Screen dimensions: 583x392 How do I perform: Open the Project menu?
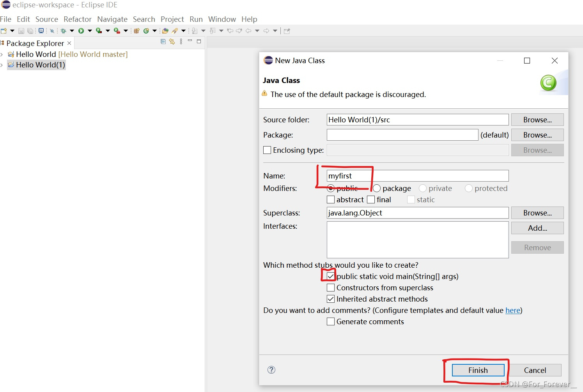172,19
